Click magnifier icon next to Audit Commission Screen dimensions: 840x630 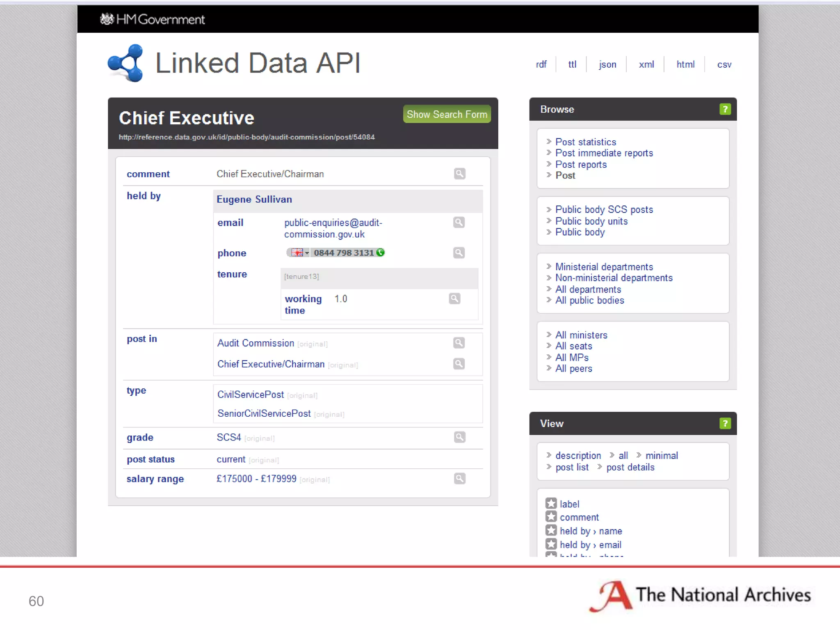(x=459, y=343)
